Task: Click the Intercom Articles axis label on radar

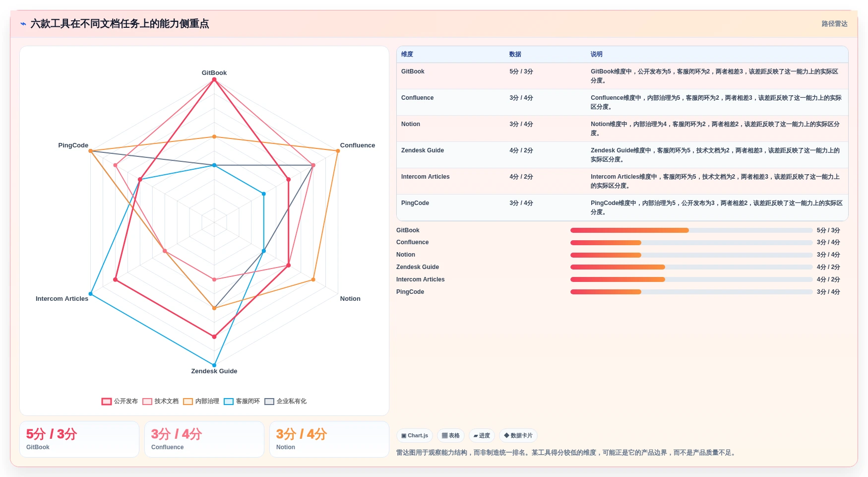Action: pyautogui.click(x=62, y=299)
